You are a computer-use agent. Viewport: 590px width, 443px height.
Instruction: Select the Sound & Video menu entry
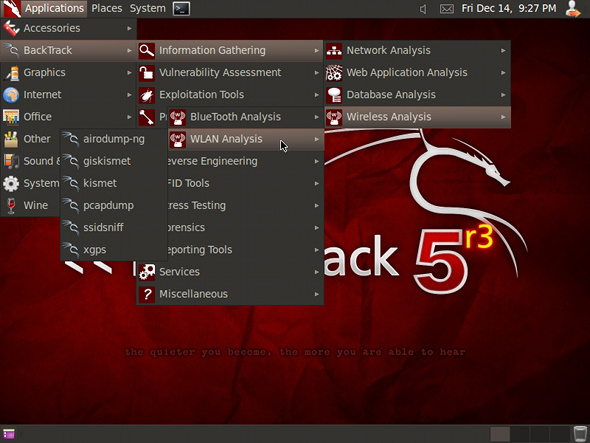click(31, 161)
